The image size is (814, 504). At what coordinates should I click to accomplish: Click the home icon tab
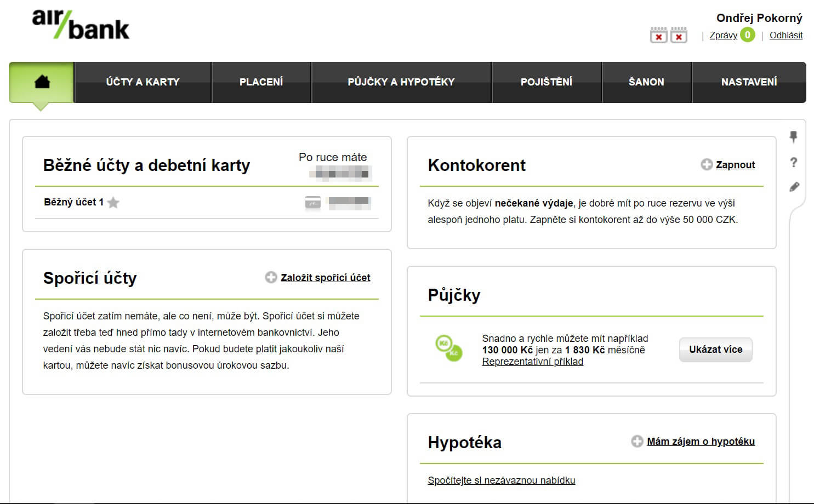point(42,82)
